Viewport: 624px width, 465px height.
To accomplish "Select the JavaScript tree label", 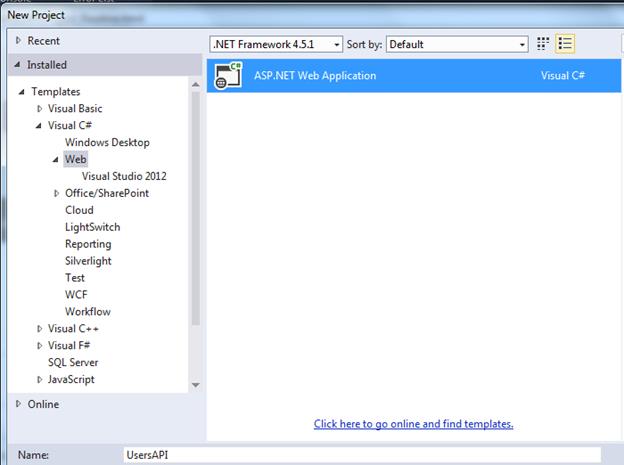I will (71, 380).
